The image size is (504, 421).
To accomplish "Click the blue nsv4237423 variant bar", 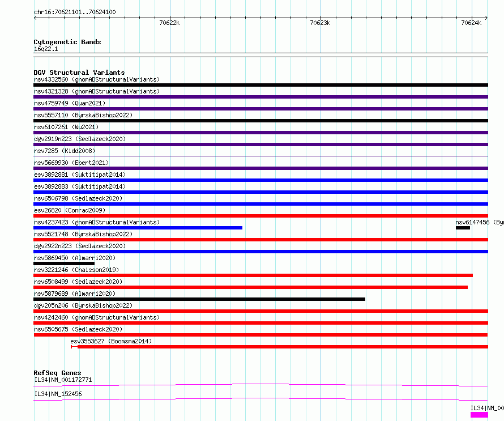I will point(138,228).
